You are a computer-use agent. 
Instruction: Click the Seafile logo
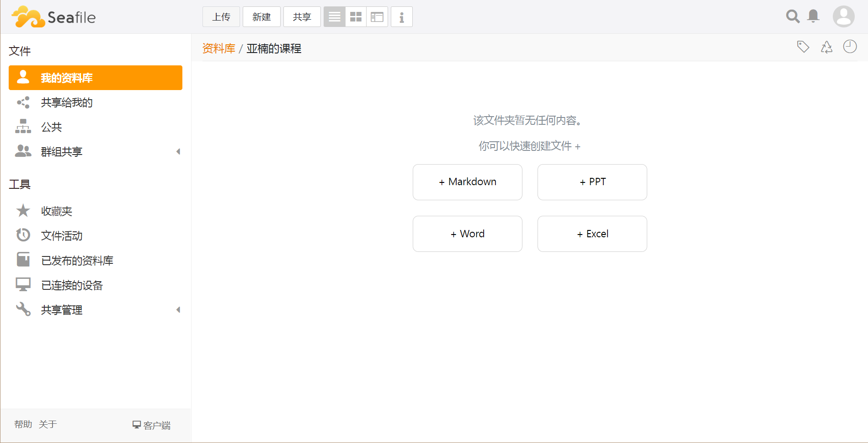tap(54, 17)
